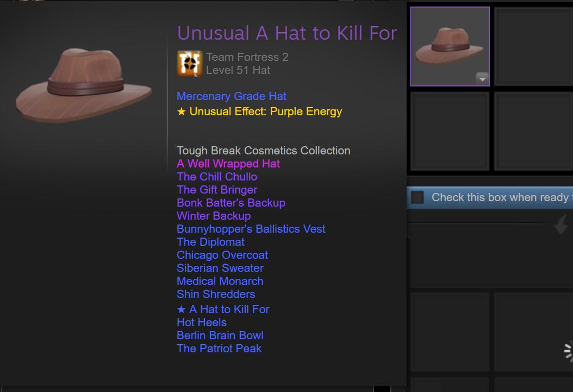Click the 'Unusual A Hat to Kill For' title
This screenshot has width=573, height=392.
pos(287,33)
